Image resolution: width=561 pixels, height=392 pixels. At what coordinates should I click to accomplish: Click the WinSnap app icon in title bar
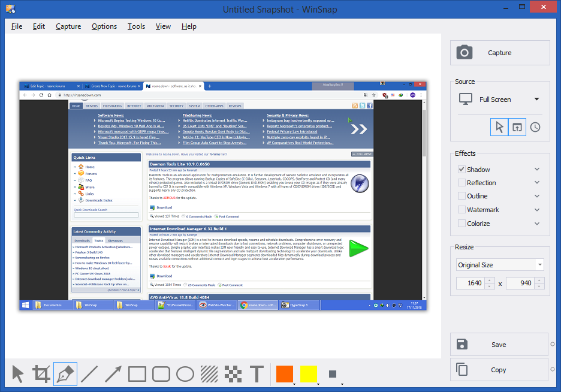click(11, 9)
